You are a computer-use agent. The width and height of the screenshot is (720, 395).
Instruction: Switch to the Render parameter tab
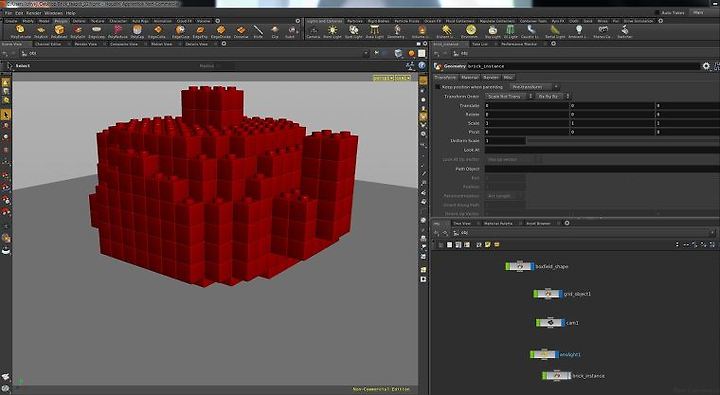tap(491, 77)
